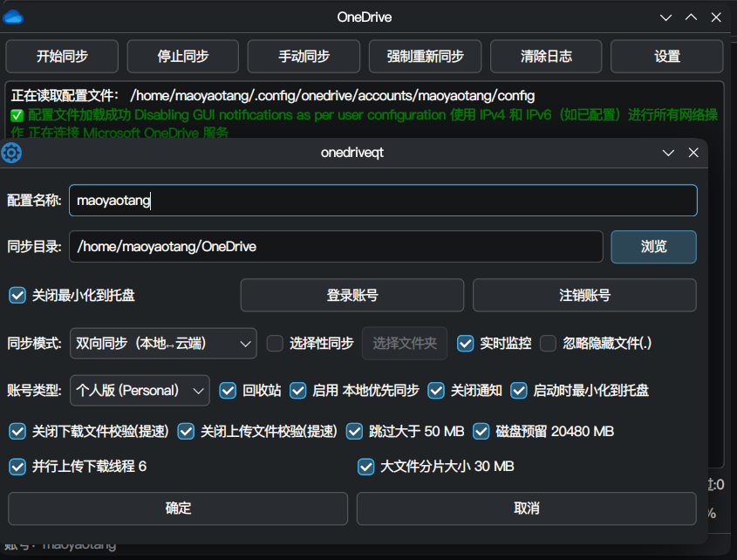This screenshot has height=560, width=737.
Task: Toggle 启动时最小化到托盘 checkbox
Action: (519, 390)
